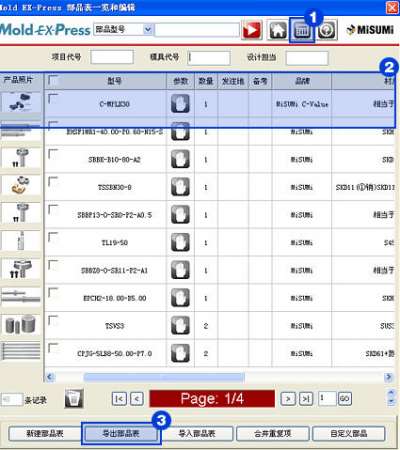Click the mold code input field
This screenshot has height=450, width=400.
pos(209,58)
